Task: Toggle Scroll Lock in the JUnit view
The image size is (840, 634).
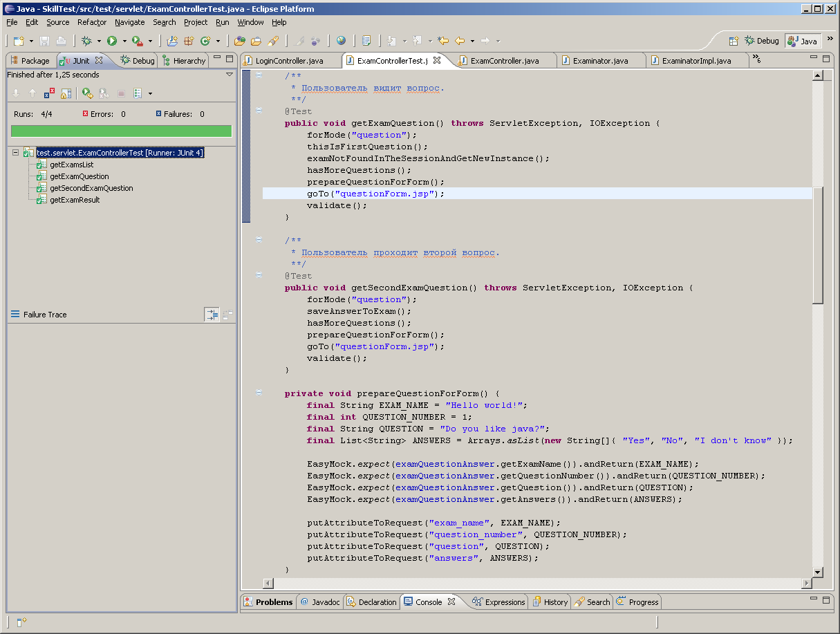Action: point(65,93)
